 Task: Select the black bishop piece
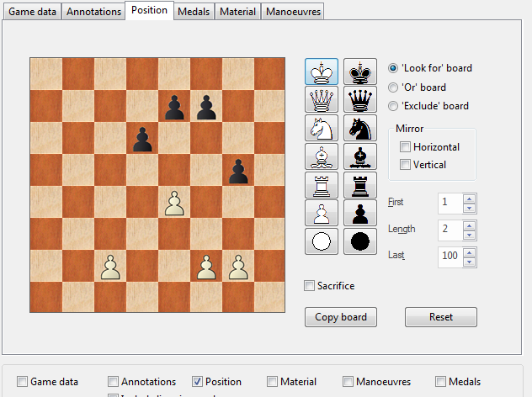pos(360,156)
